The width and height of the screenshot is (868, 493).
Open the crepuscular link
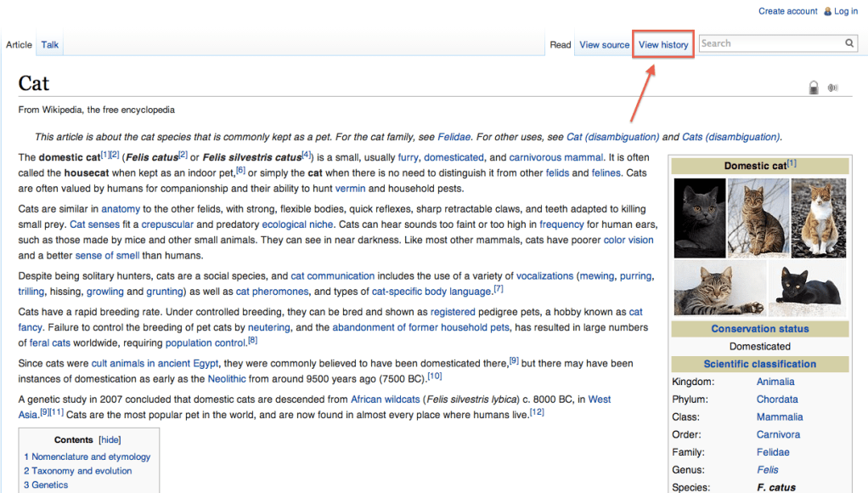pyautogui.click(x=167, y=224)
